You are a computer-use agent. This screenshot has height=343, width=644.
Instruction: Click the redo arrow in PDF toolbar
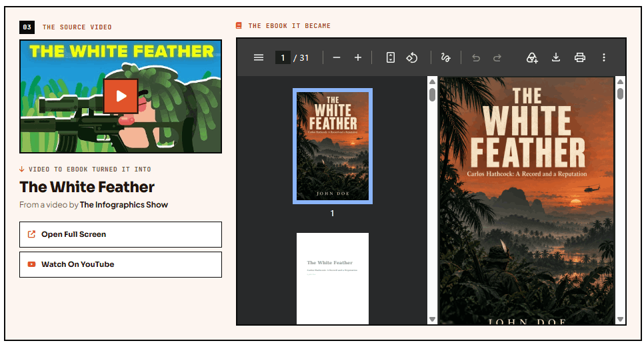click(497, 57)
